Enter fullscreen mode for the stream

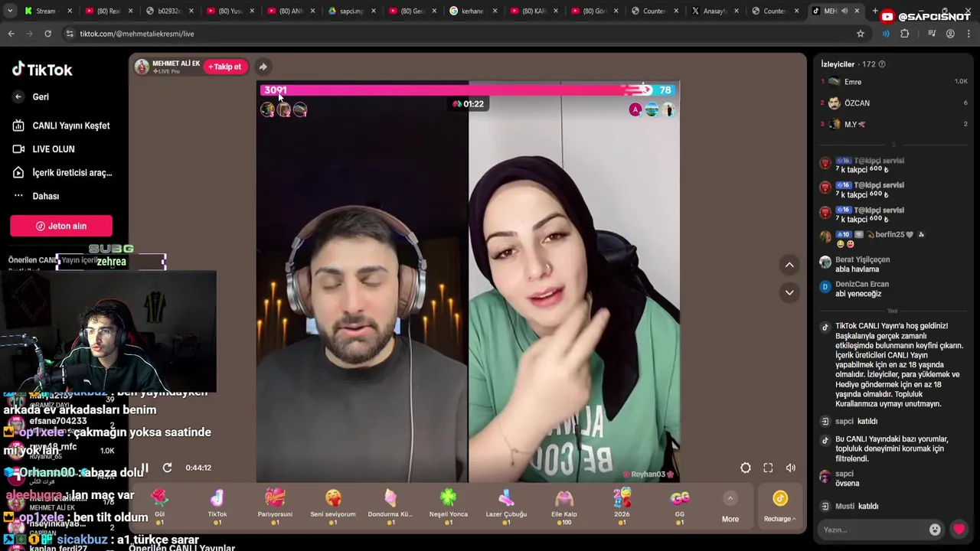[x=768, y=468]
